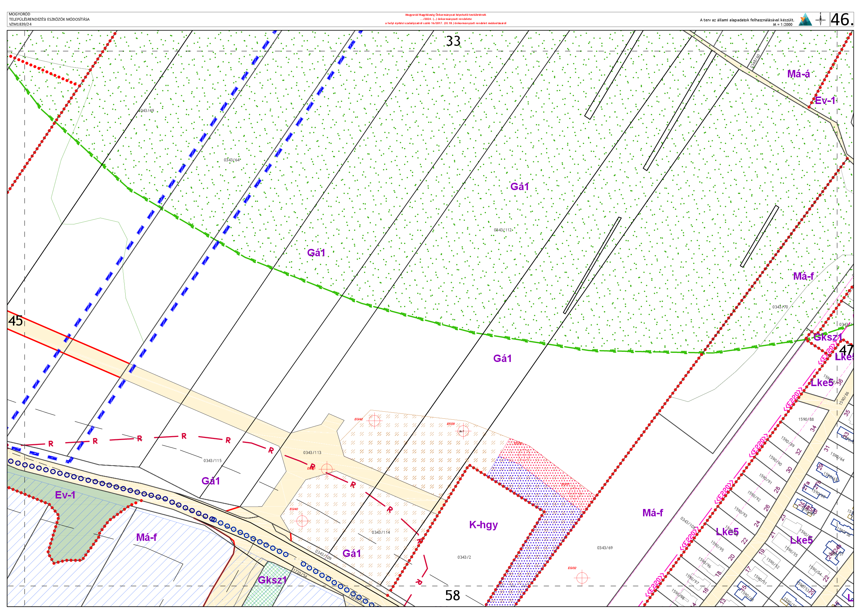Click adjacent sheet number 45
Image resolution: width=868 pixels, height=614 pixels.
(15, 321)
